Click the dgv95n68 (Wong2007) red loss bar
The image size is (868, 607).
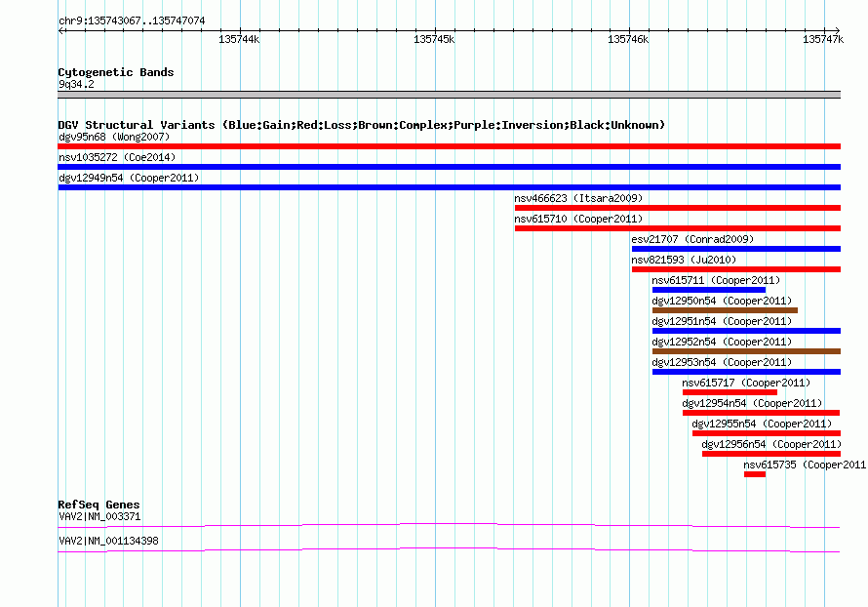coord(449,146)
